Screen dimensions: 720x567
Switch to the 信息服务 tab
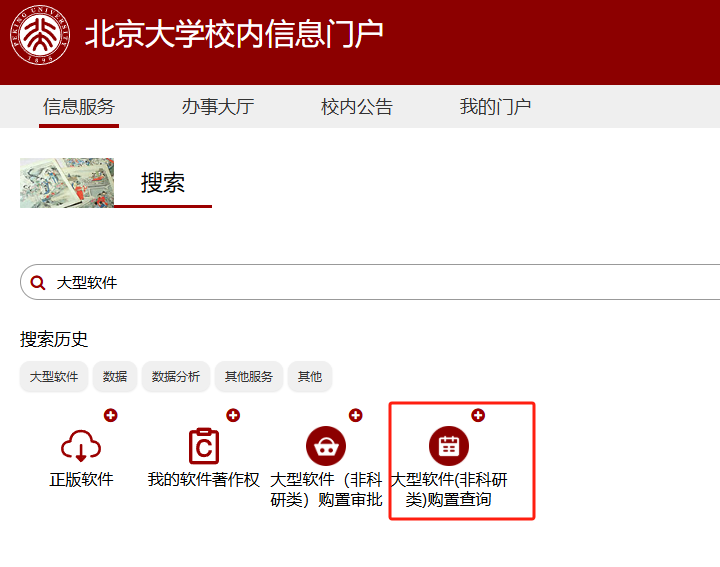(79, 107)
